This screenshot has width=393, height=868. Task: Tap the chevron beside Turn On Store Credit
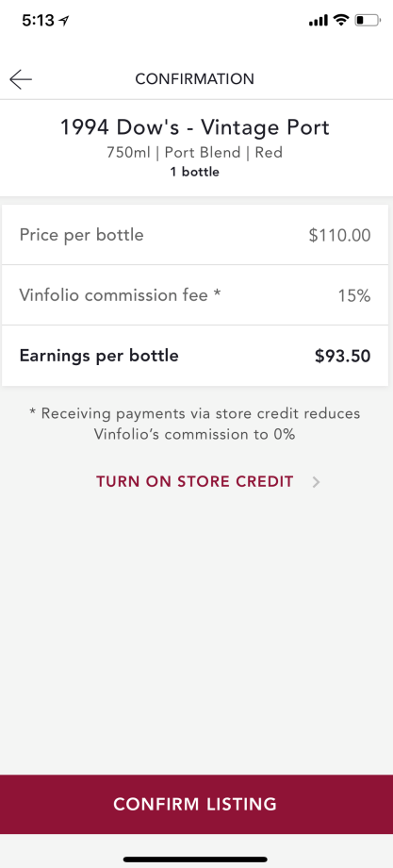click(x=316, y=482)
